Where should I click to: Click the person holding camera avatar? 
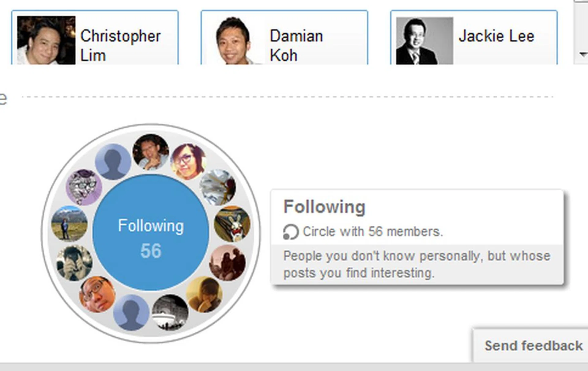coord(74,263)
